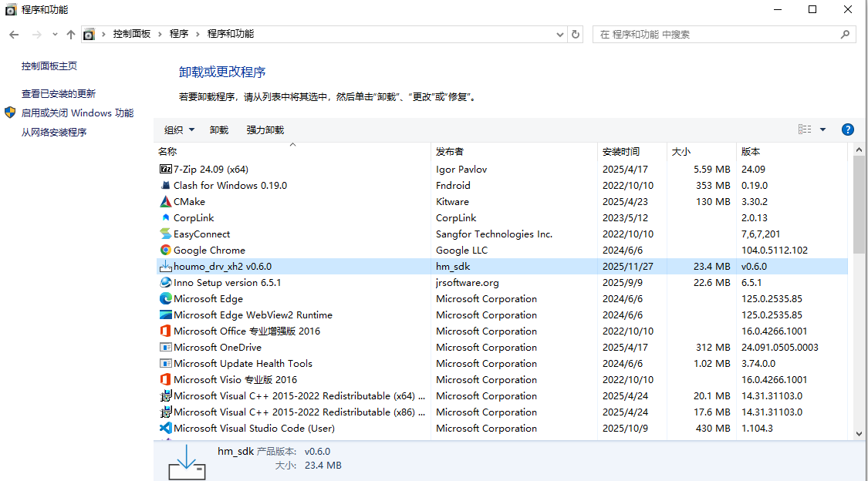Viewport: 868px width, 481px height.
Task: Select the Google Chrome row name
Action: pos(209,251)
